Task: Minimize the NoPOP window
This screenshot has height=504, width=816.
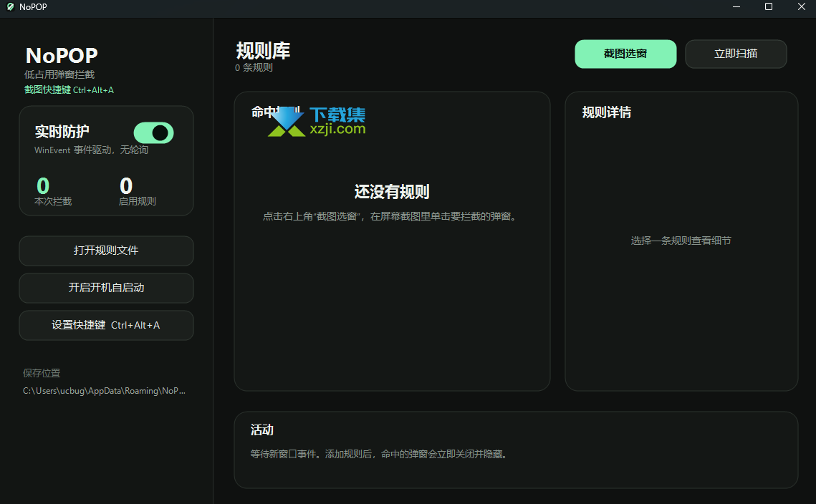Action: [x=736, y=6]
